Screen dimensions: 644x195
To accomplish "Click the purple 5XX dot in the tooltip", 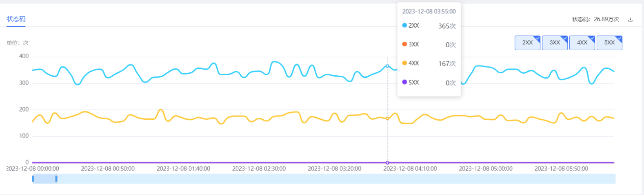I will (x=404, y=82).
